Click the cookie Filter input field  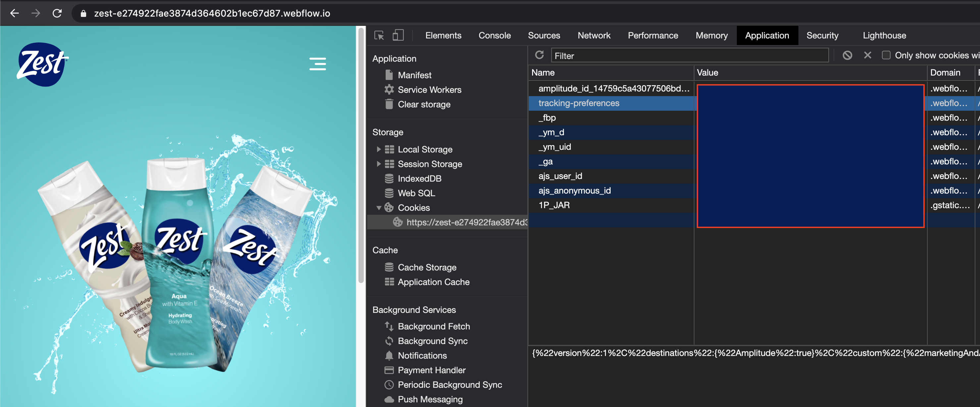(689, 56)
